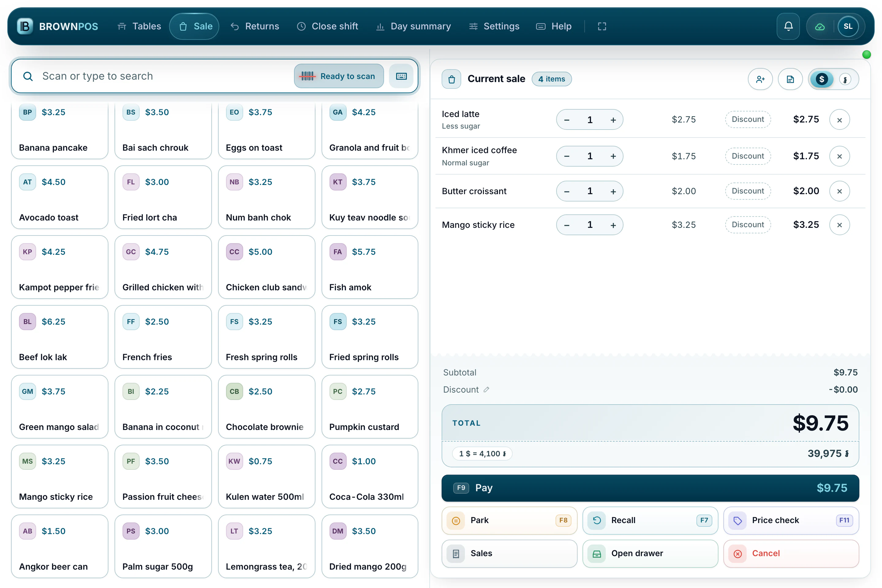Image resolution: width=882 pixels, height=588 pixels.
Task: Open the SL user avatar
Action: pos(848,26)
